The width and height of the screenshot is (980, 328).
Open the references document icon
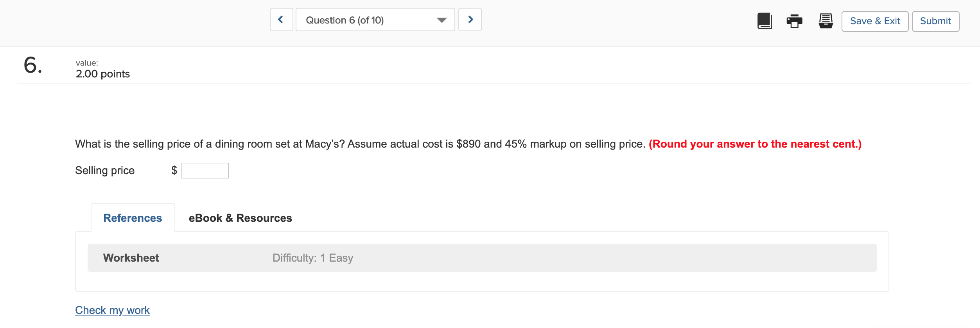826,21
